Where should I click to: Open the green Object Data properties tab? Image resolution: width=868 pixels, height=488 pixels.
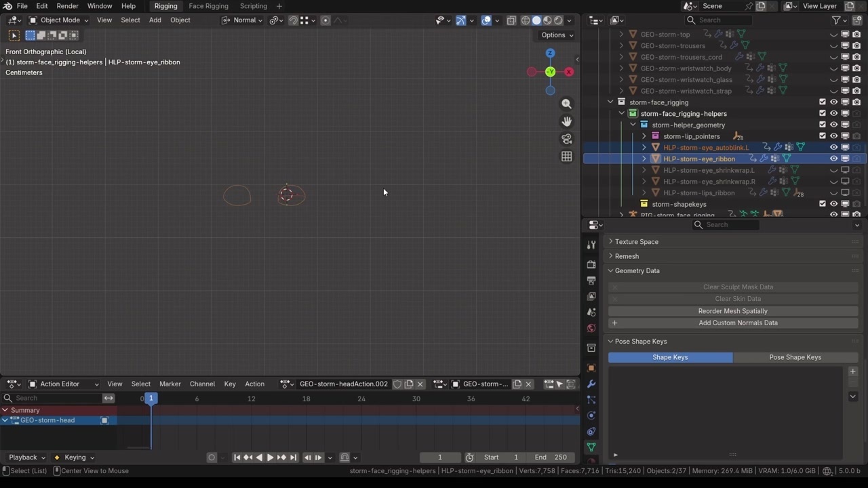click(x=591, y=447)
